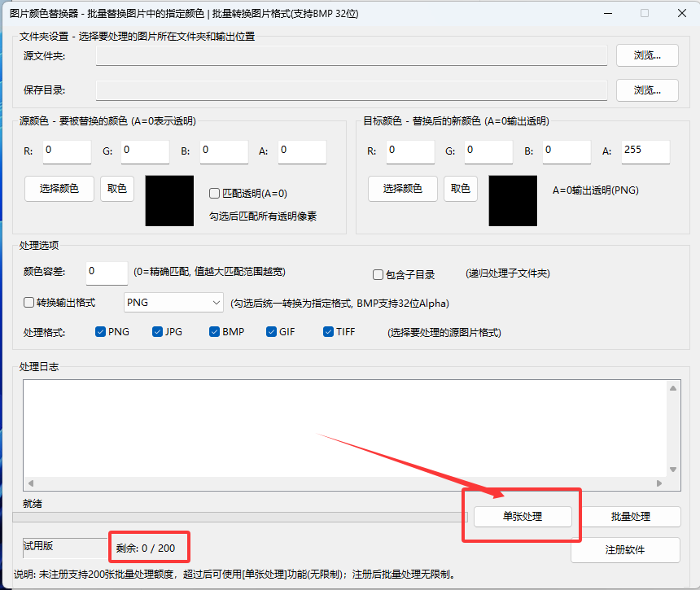Click 取色 next to the target color
Screen dimensions: 700x590
click(x=460, y=188)
